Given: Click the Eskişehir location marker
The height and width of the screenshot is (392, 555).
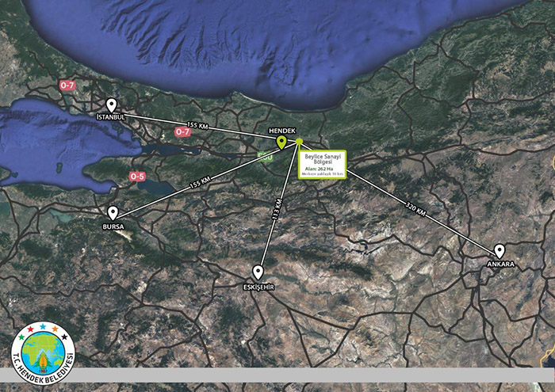Looking at the screenshot, I should [258, 271].
